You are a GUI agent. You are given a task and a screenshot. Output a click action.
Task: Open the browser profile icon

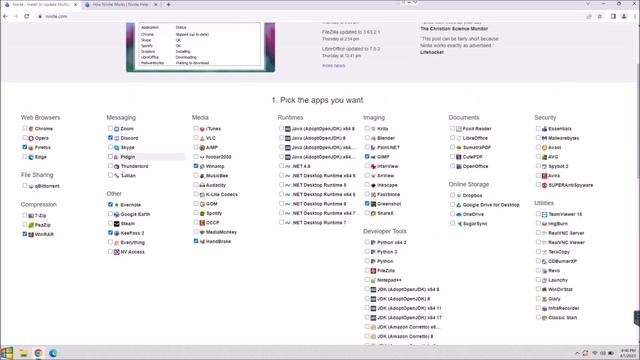(x=624, y=16)
